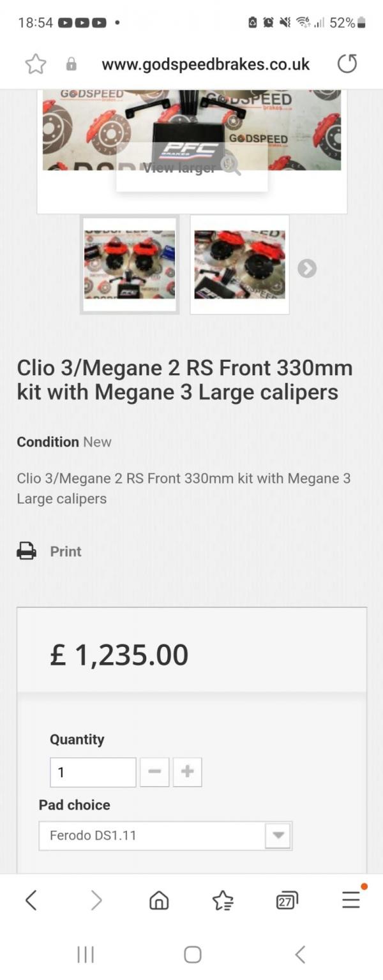Open the tab switcher showing 27 tabs
383x980 pixels.
[287, 900]
